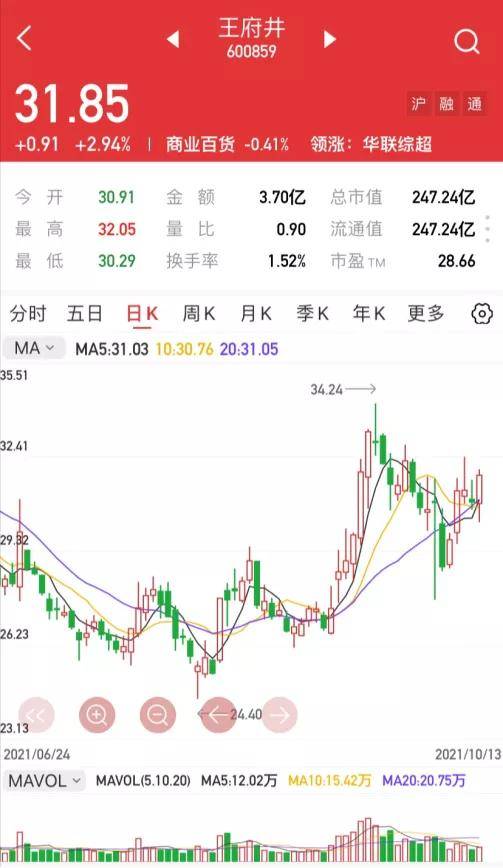Tap the chart zoom-in button
Image resolution: width=503 pixels, height=868 pixels.
pos(97,715)
